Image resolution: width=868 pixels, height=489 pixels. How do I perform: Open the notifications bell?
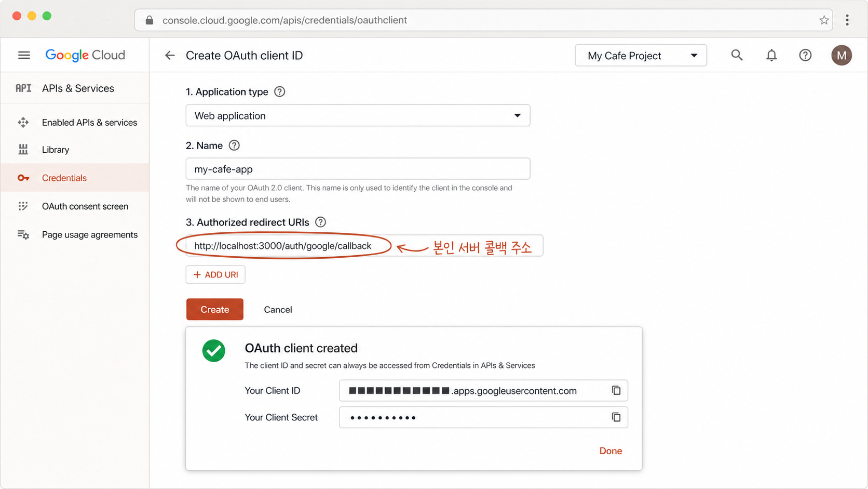(x=771, y=55)
